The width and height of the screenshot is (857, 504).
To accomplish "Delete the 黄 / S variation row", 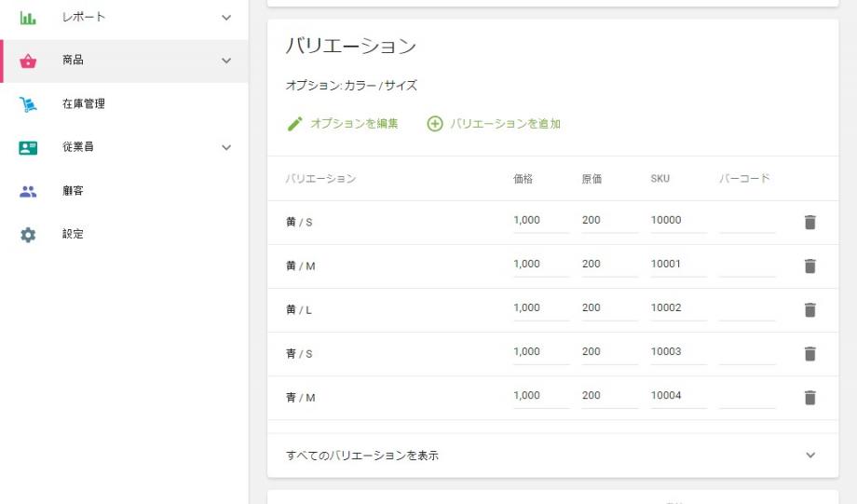I will (x=809, y=222).
